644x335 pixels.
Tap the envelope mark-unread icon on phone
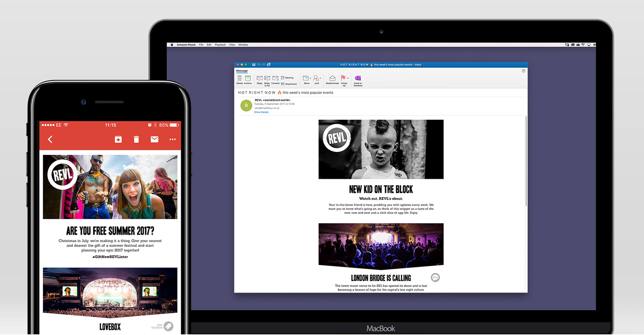[154, 139]
